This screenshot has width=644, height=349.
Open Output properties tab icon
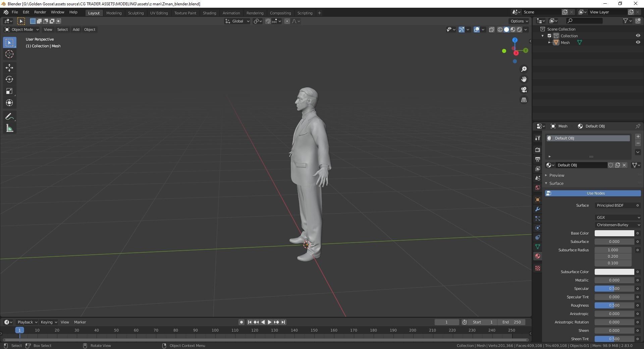click(x=538, y=159)
